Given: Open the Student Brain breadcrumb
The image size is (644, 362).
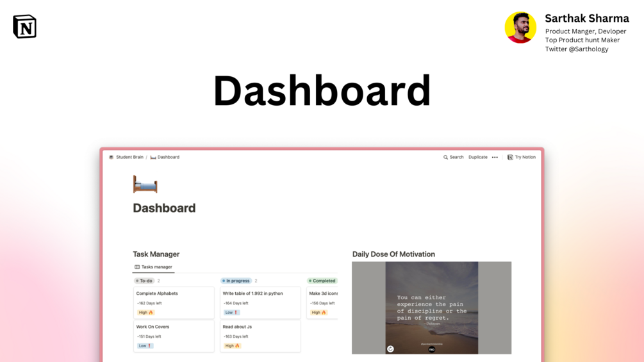Looking at the screenshot, I should pos(126,157).
